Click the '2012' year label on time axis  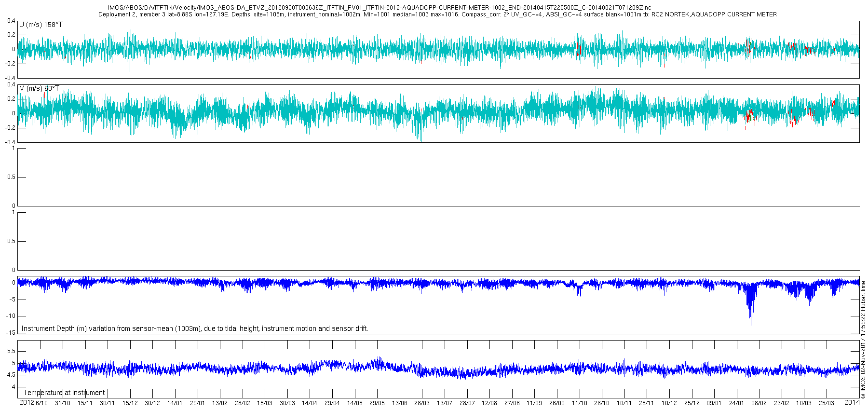[27, 402]
